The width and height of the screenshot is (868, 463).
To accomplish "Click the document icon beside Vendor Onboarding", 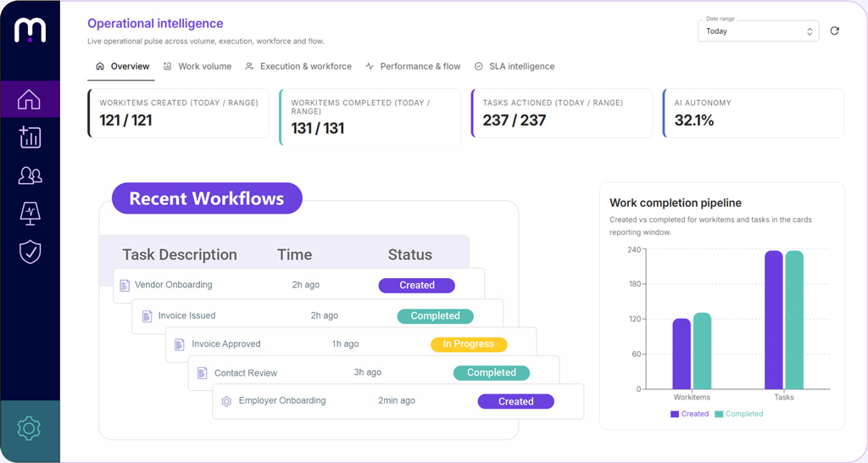I will click(x=125, y=285).
